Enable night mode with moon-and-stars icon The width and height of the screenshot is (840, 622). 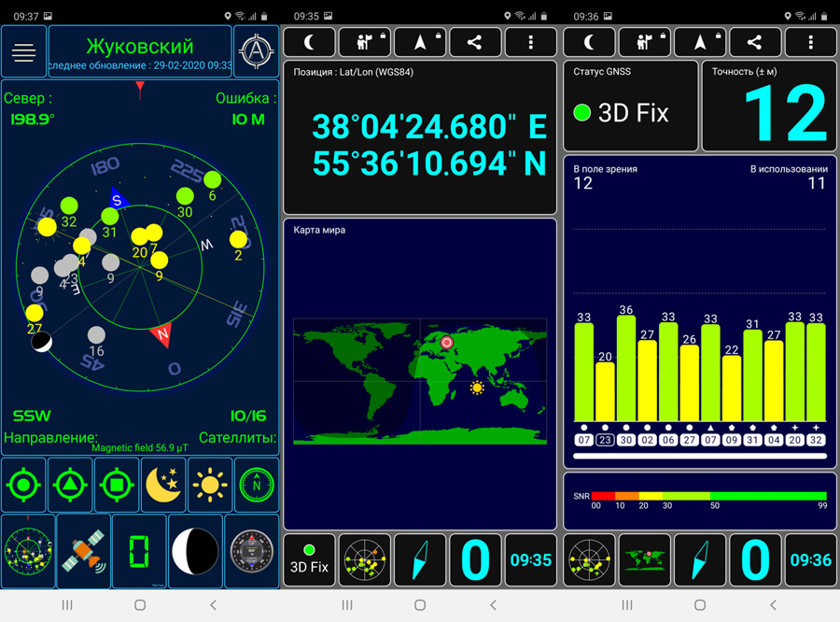tap(163, 486)
